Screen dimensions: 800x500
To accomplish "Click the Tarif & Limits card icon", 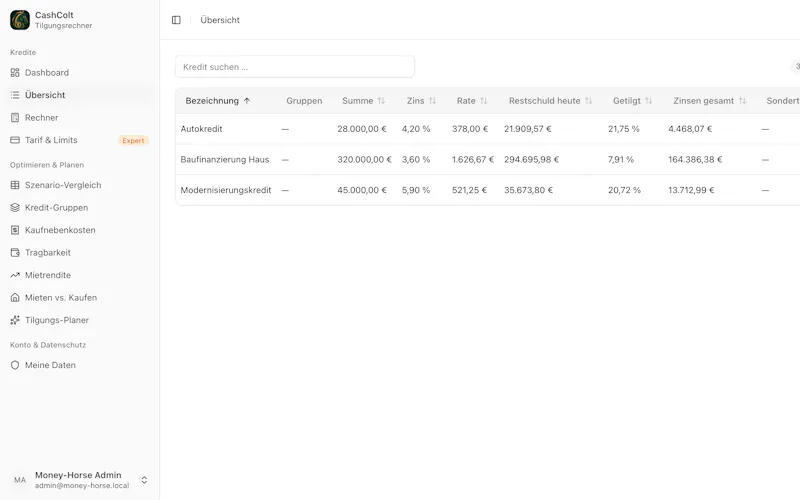I will [15, 140].
